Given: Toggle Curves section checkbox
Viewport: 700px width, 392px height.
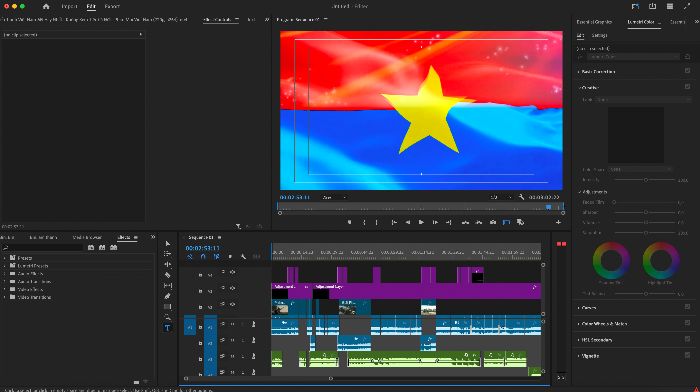Looking at the screenshot, I should point(688,307).
